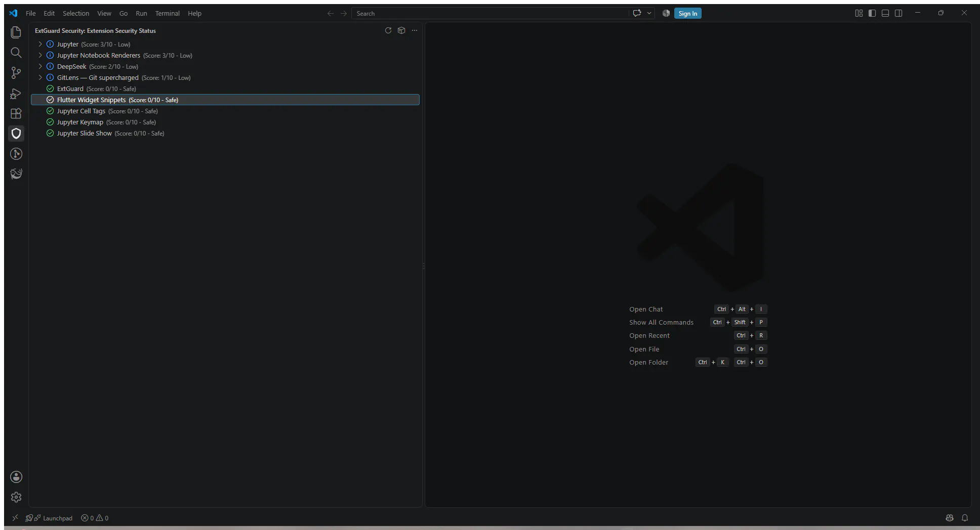
Task: Toggle the bottom panel visibility
Action: coord(885,13)
